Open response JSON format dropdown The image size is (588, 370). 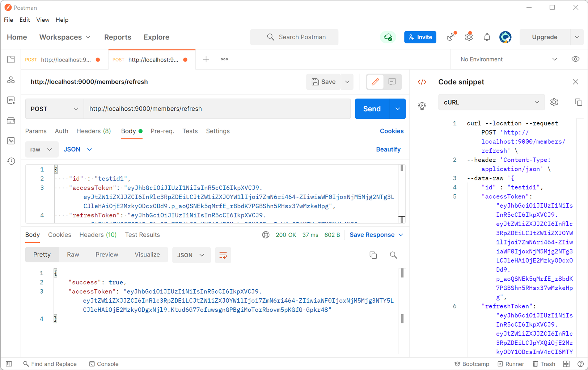click(x=191, y=255)
